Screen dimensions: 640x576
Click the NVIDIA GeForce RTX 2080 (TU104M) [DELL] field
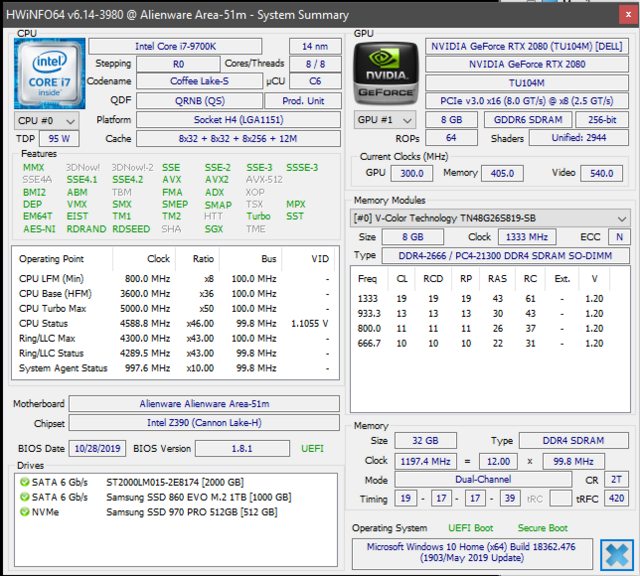pyautogui.click(x=527, y=46)
